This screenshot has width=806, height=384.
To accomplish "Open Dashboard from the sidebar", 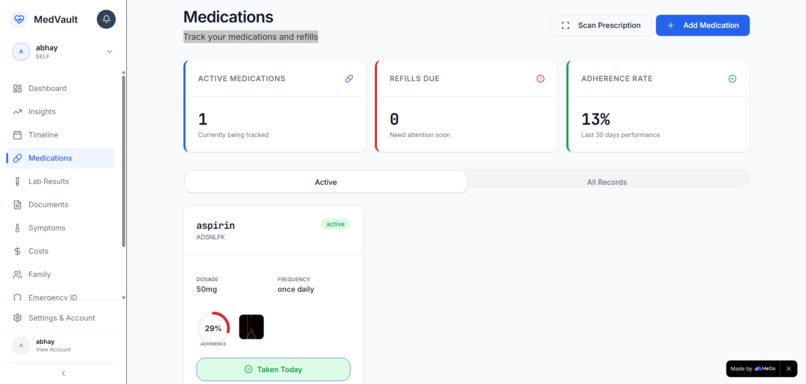I will [61, 88].
